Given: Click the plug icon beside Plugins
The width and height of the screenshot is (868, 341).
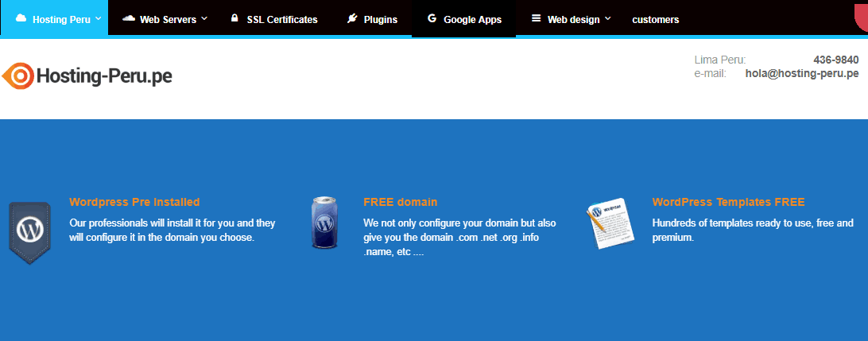Looking at the screenshot, I should [x=352, y=18].
